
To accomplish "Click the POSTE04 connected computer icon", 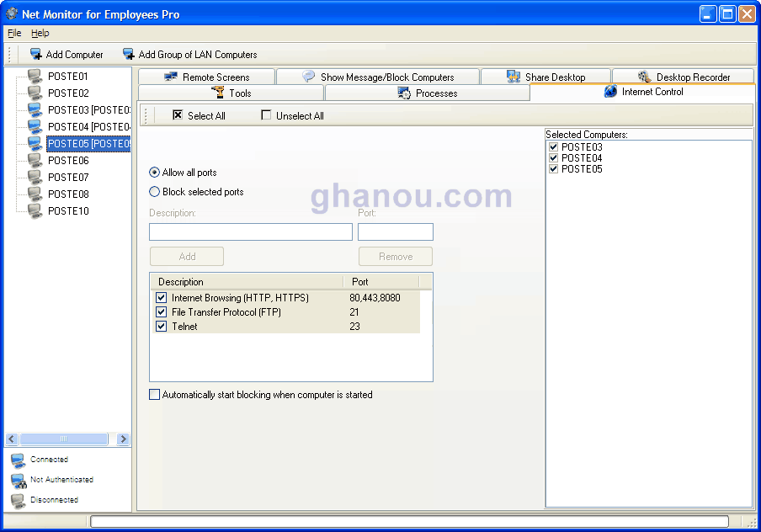I will pos(35,127).
